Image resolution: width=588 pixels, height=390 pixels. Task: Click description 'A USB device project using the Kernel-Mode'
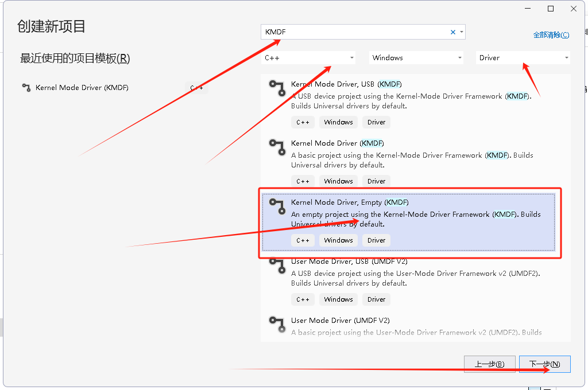pyautogui.click(x=411, y=101)
